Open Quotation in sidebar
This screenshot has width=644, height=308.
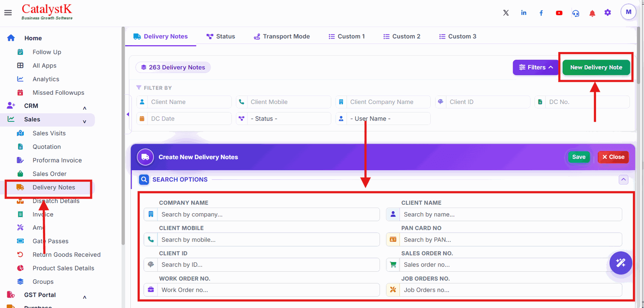47,147
